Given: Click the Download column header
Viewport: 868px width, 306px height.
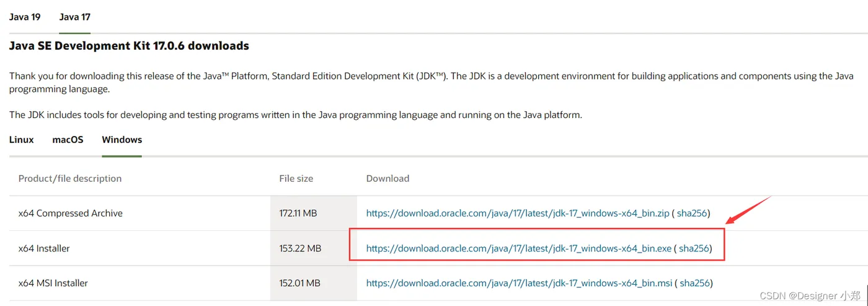Looking at the screenshot, I should pyautogui.click(x=387, y=178).
